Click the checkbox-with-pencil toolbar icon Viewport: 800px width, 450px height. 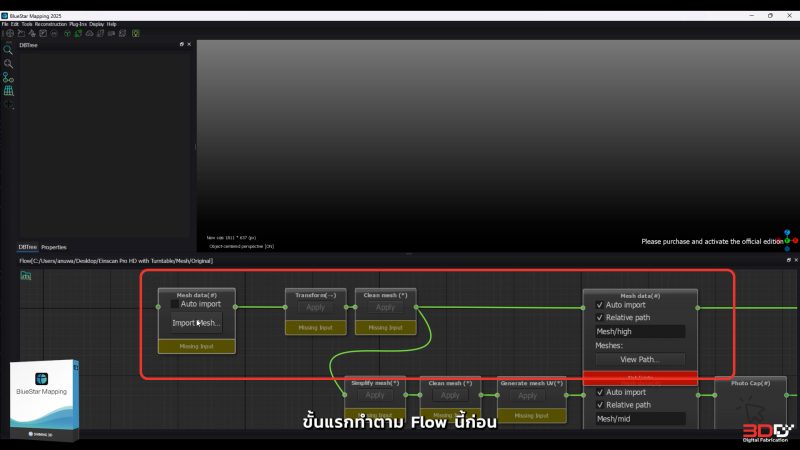[43, 33]
